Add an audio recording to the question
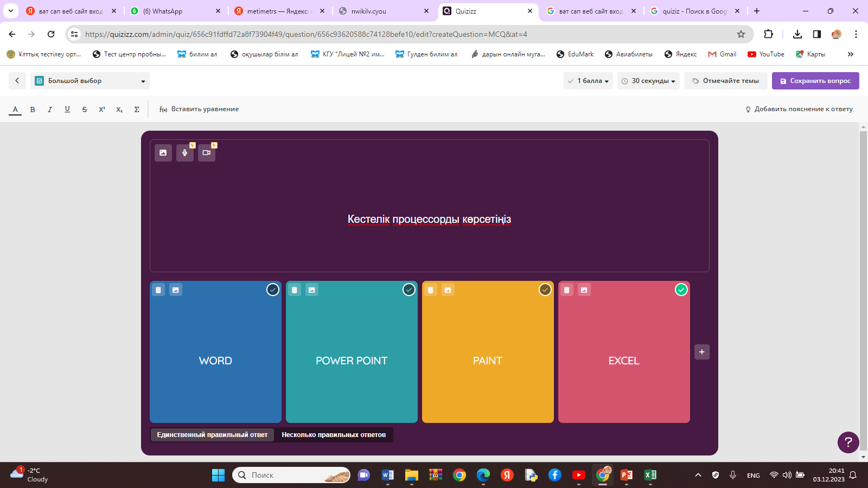 coord(184,153)
